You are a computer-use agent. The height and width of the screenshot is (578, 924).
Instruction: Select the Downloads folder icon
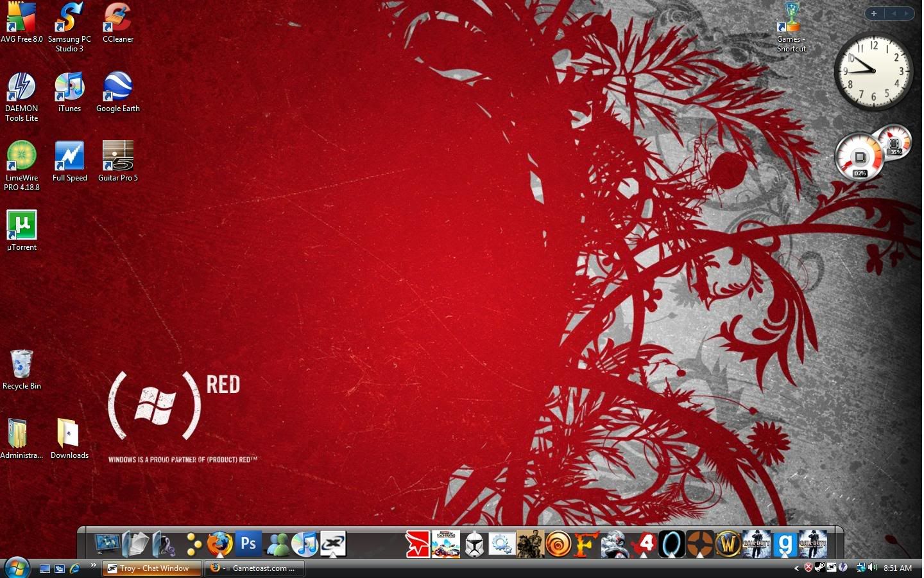pos(69,439)
